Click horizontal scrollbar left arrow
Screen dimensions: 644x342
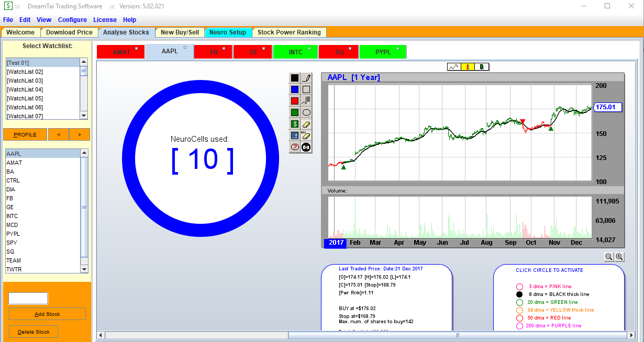click(100, 335)
